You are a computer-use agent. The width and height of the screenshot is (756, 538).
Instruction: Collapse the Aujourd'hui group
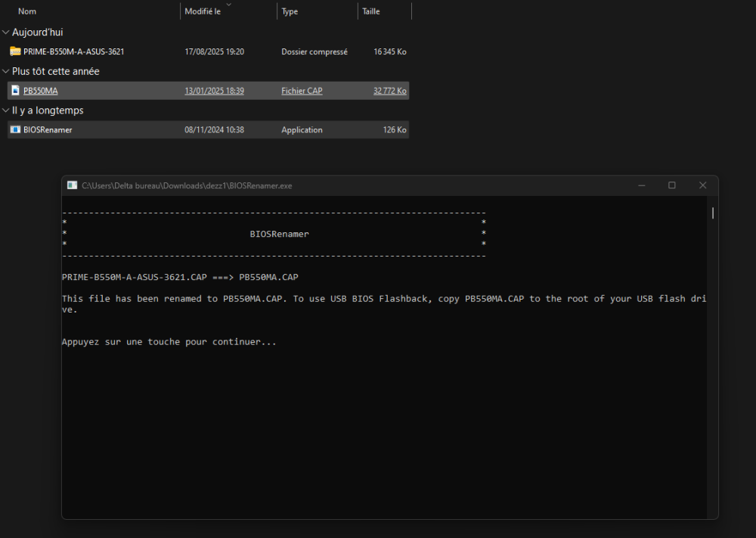pos(6,33)
